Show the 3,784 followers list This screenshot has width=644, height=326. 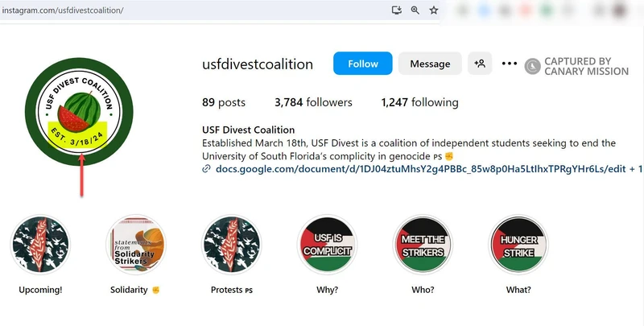[x=313, y=103]
